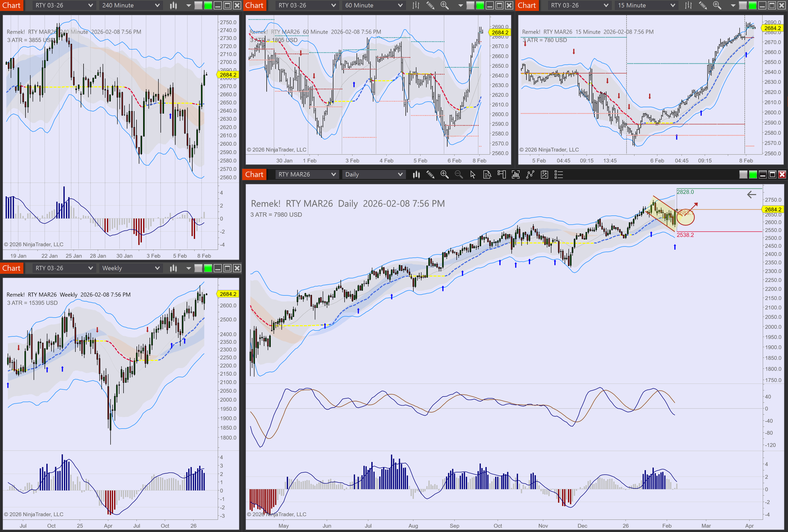Open properties list icon in Daily chart
Screen dimensions: 788x532
[559, 175]
